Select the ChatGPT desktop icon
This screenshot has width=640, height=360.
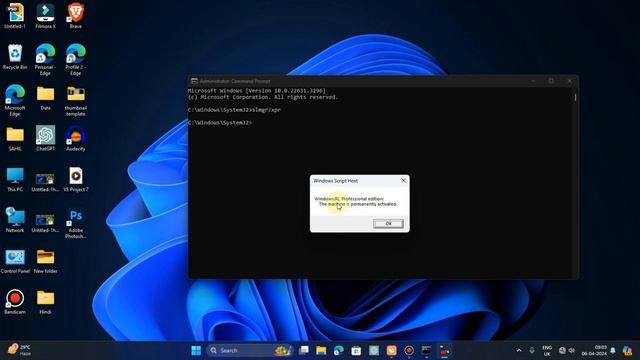tap(45, 139)
